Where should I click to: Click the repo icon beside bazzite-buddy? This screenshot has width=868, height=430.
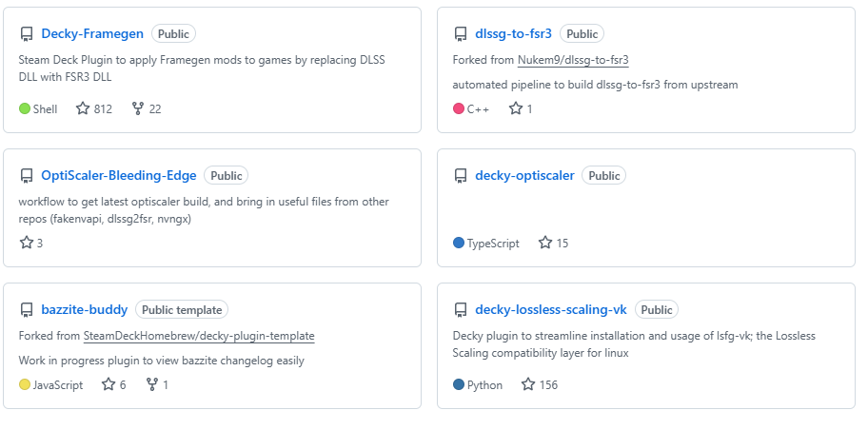[27, 310]
